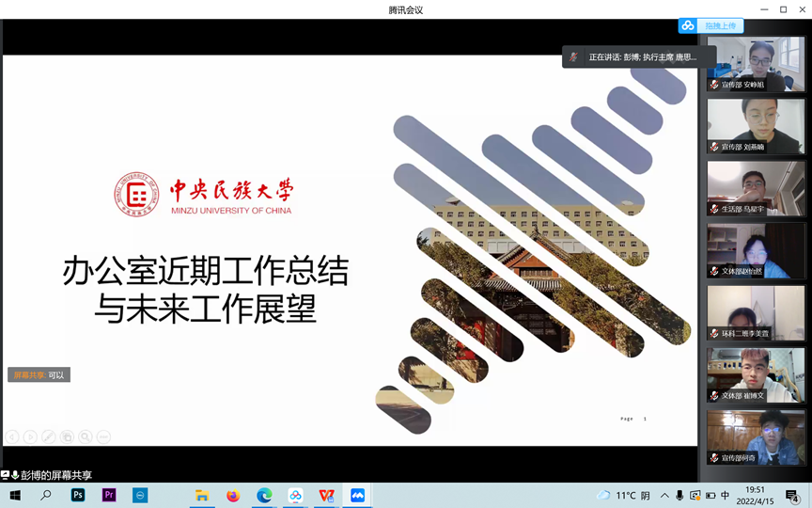Select 宣传部 何奇 participant video
The width and height of the screenshot is (812, 508).
pyautogui.click(x=756, y=437)
